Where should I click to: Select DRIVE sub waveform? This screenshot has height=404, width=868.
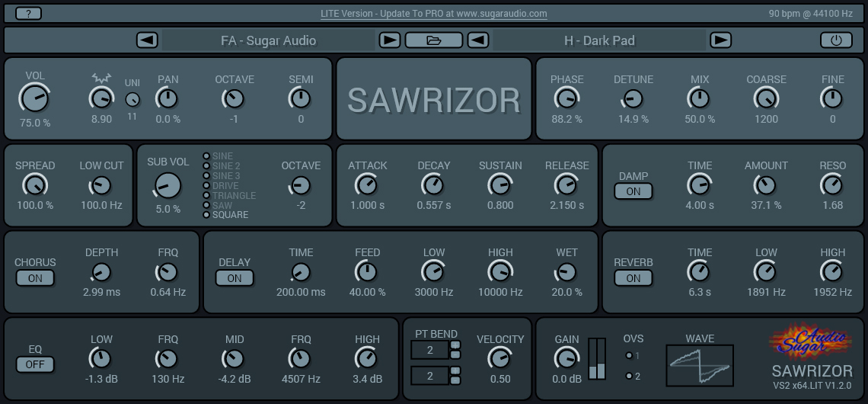coord(221,186)
